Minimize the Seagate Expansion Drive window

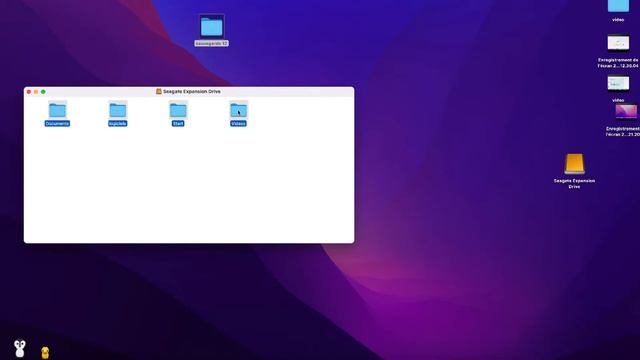[x=36, y=92]
